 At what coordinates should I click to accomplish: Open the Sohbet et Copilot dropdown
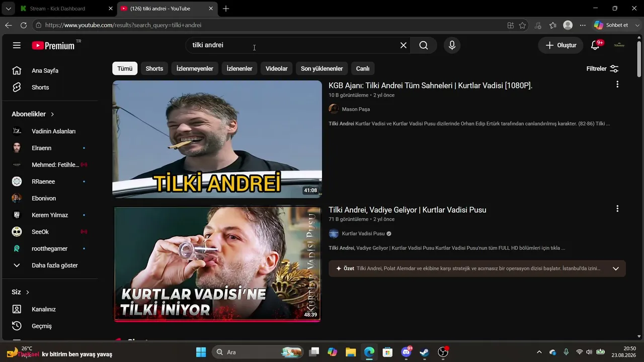[x=638, y=25]
